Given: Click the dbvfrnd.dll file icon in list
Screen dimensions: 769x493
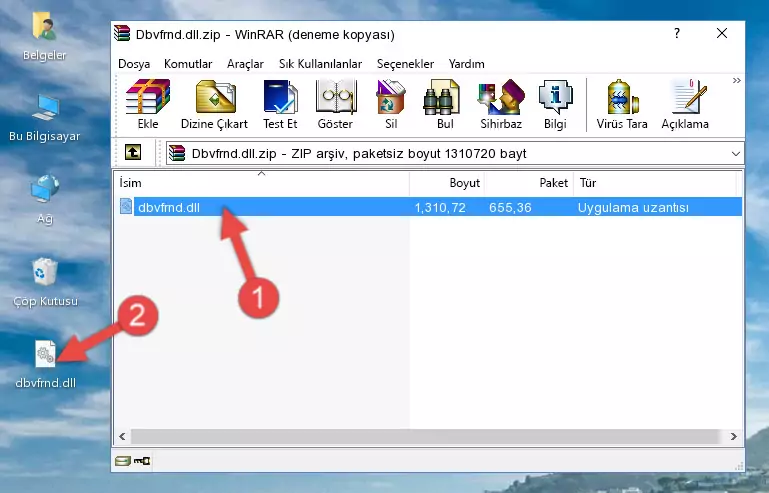Looking at the screenshot, I should click(x=126, y=207).
